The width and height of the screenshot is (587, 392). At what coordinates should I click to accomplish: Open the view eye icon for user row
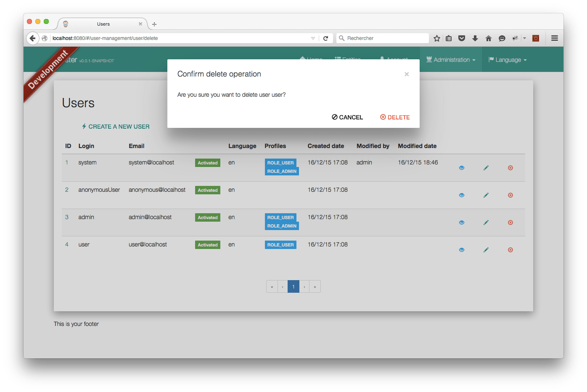[462, 250]
